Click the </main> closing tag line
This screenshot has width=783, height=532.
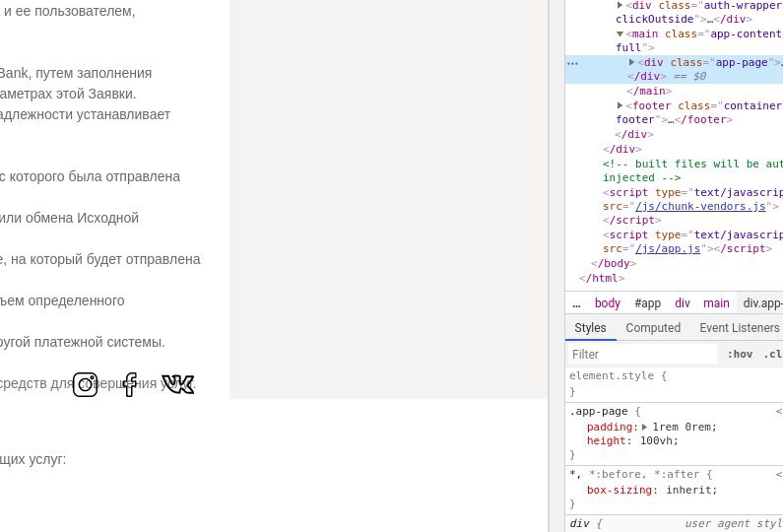pos(649,91)
